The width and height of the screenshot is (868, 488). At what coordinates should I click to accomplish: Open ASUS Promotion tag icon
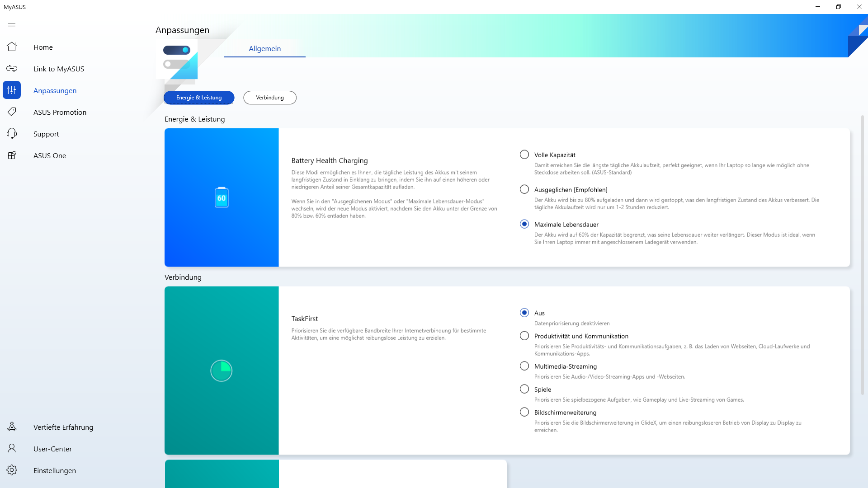tap(12, 112)
